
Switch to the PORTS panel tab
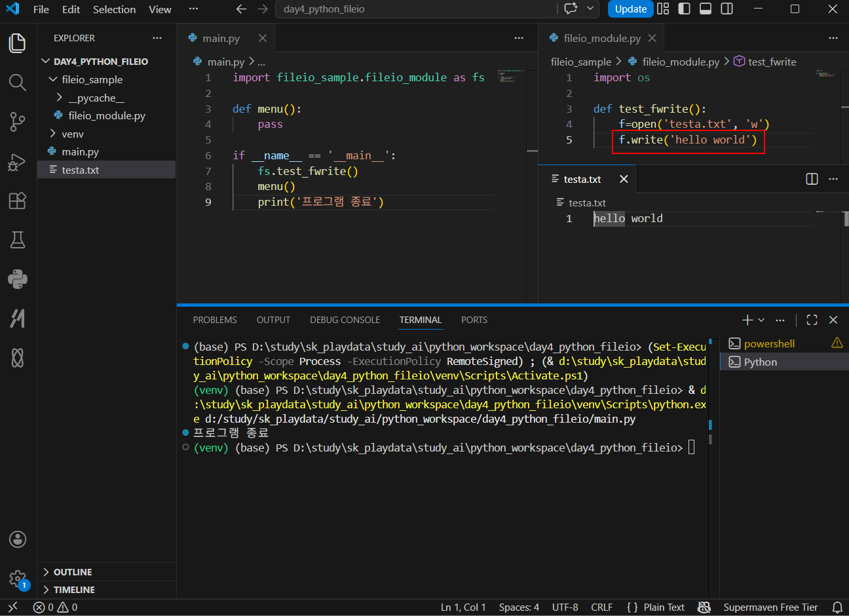(474, 320)
